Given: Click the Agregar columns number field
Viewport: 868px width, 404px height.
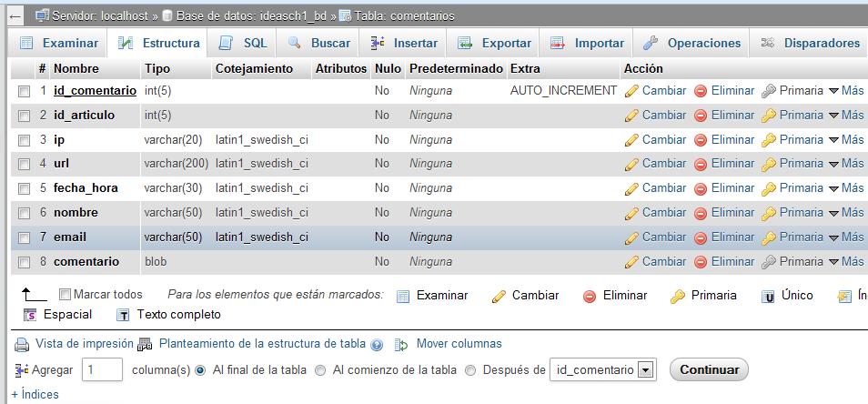Looking at the screenshot, I should (103, 369).
